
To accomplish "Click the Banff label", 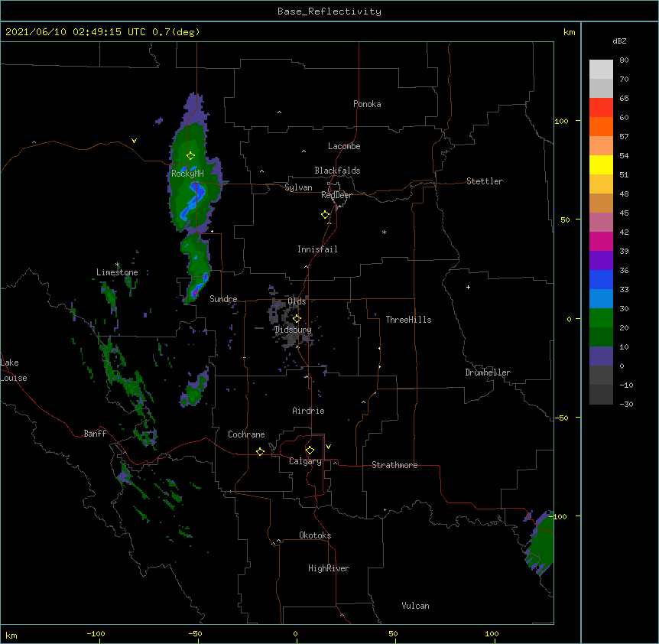I will [x=95, y=434].
